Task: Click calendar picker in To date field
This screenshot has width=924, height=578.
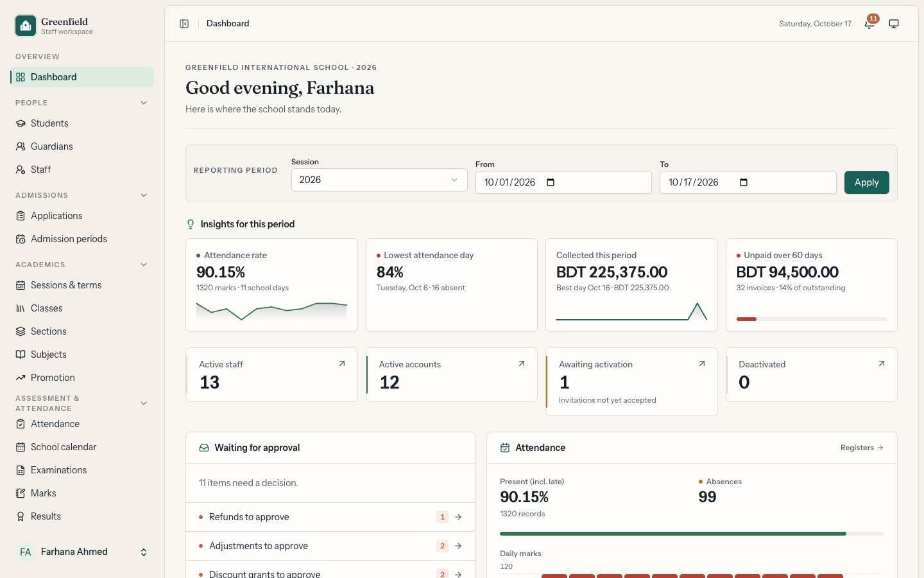Action: 744,182
